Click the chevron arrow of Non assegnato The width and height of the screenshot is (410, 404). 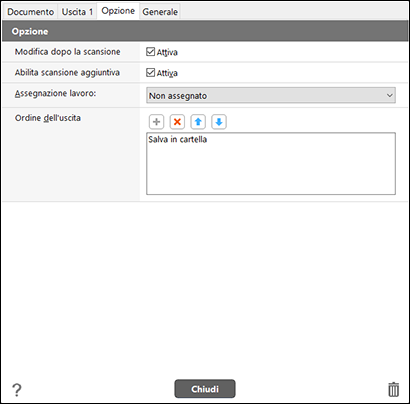pyautogui.click(x=390, y=95)
